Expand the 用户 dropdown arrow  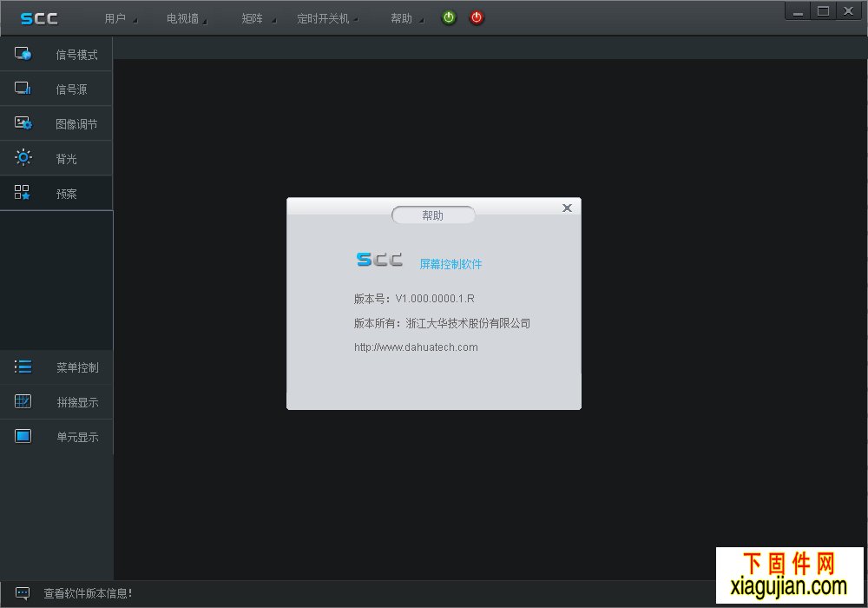coord(135,21)
